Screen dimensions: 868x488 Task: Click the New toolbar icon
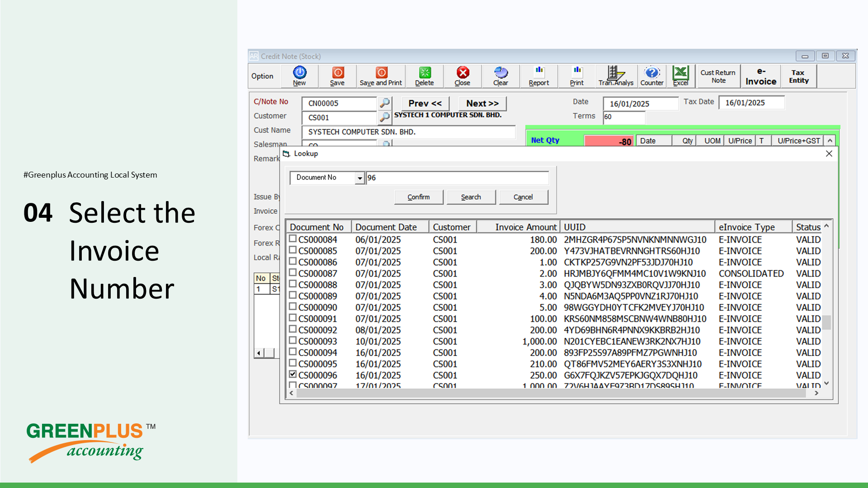click(299, 75)
